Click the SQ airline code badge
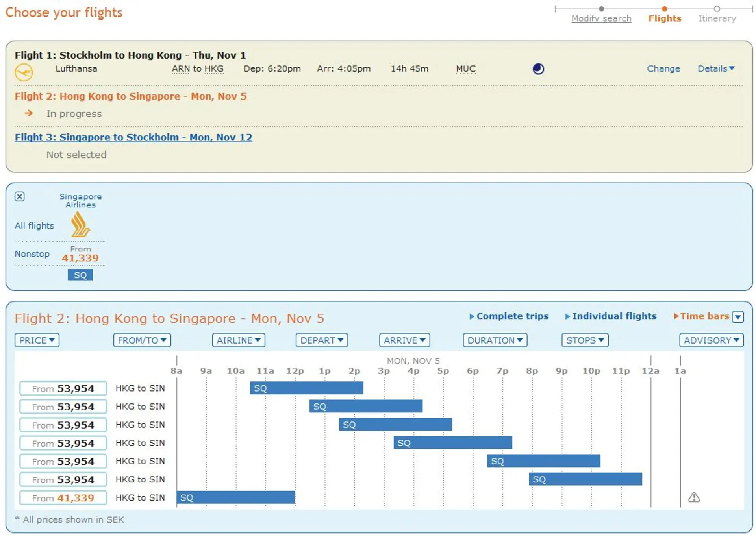Viewport: 756px width, 536px height. point(80,275)
